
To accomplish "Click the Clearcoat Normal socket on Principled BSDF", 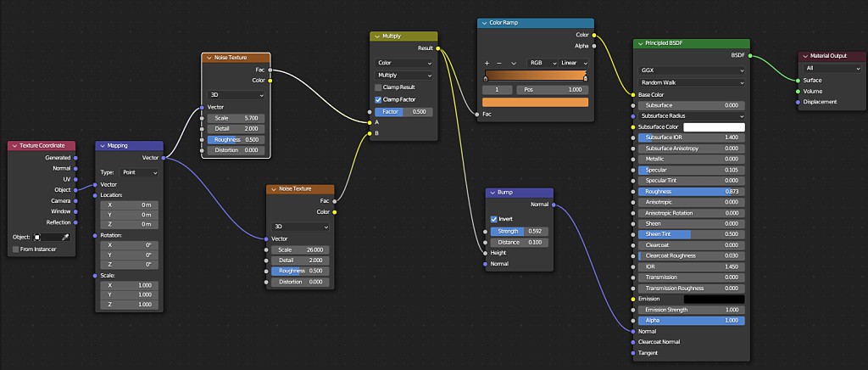I will pos(632,342).
